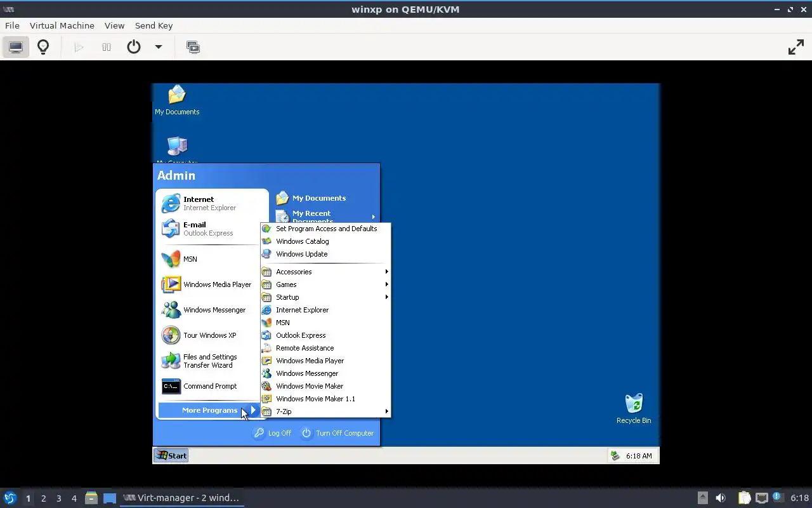
Task: Click the XP tray clock 6:18 AM
Action: (x=639, y=456)
